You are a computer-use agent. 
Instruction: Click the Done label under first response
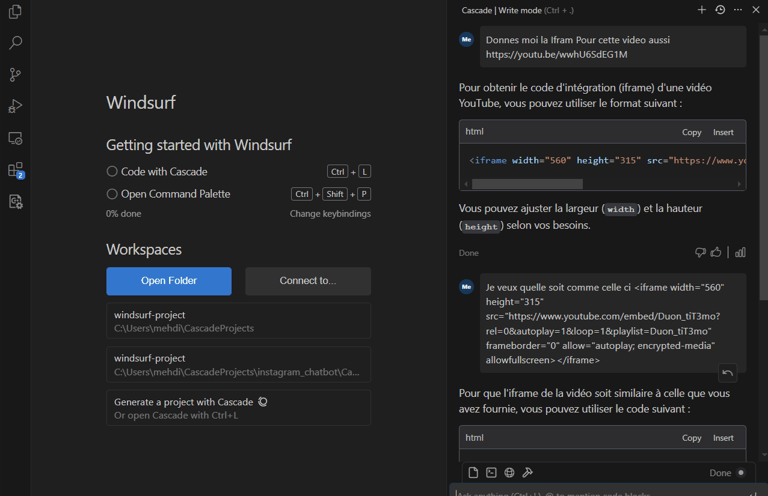468,253
